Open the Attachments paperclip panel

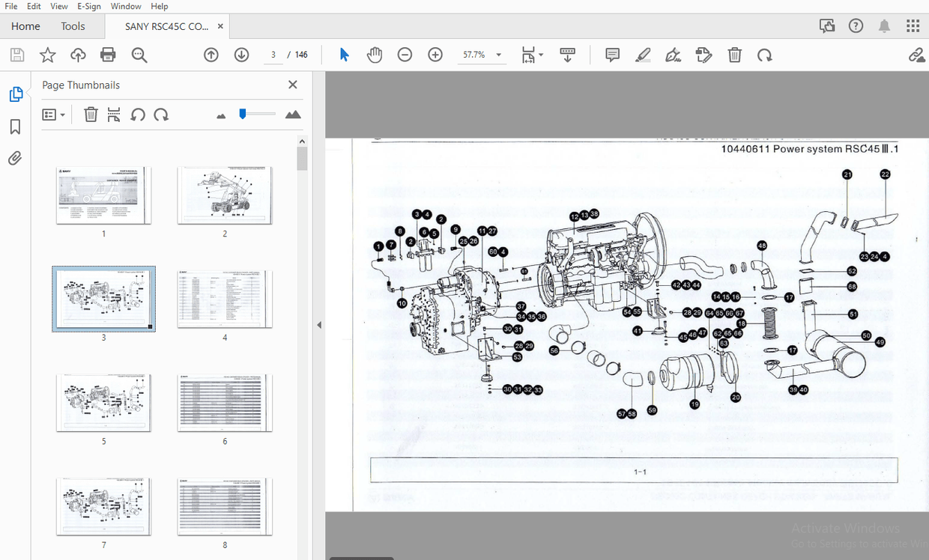(x=15, y=158)
